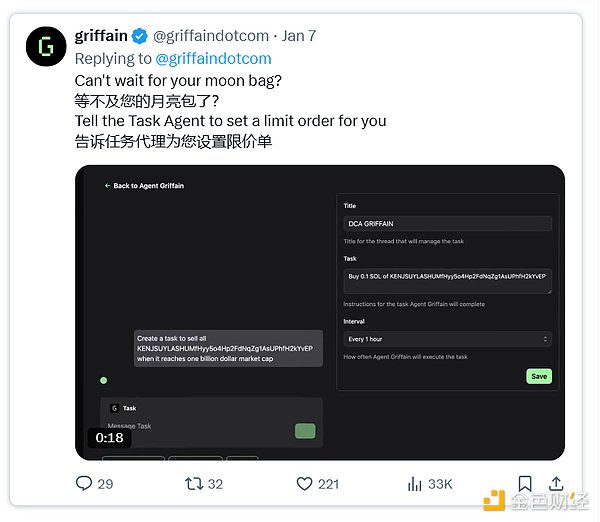Viewport: 600px width, 522px height.
Task: Open the Jan 7 tweet timestamp
Action: pyautogui.click(x=299, y=36)
